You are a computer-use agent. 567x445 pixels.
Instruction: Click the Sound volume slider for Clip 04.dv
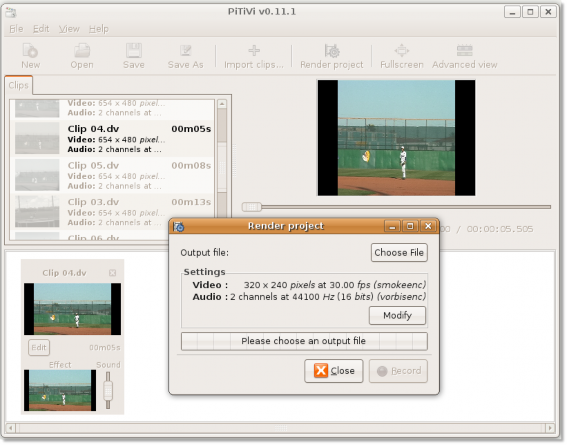coord(108,390)
